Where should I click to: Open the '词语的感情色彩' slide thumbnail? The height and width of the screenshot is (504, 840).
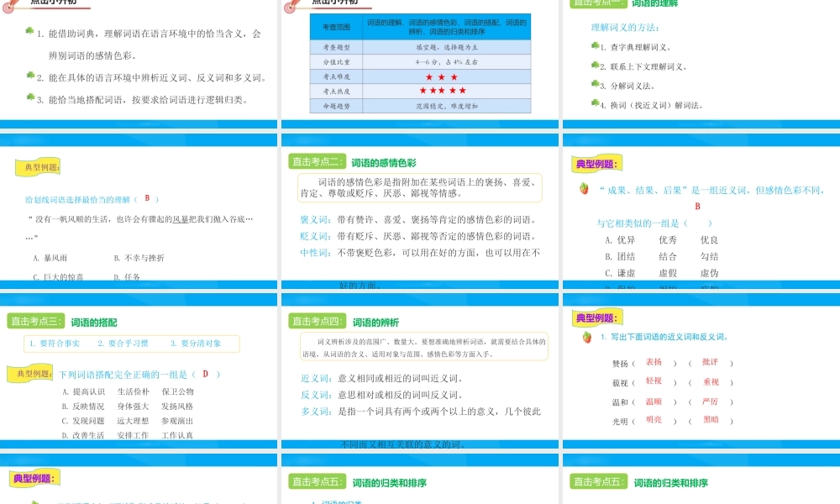pos(420,212)
